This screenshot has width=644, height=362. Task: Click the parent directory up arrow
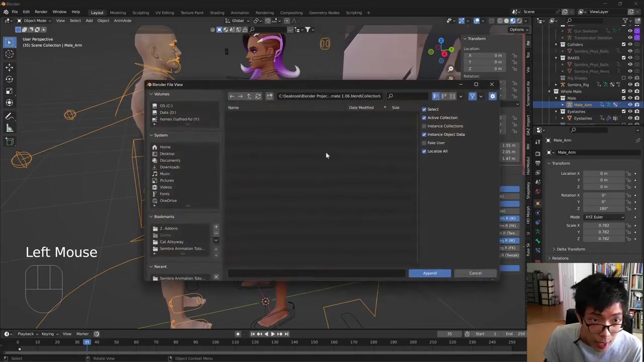249,96
